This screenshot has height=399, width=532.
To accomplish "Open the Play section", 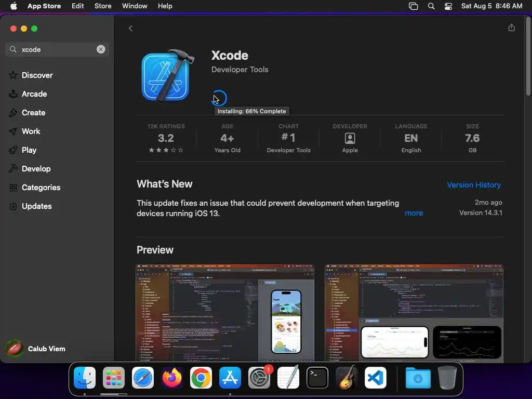I will [29, 150].
